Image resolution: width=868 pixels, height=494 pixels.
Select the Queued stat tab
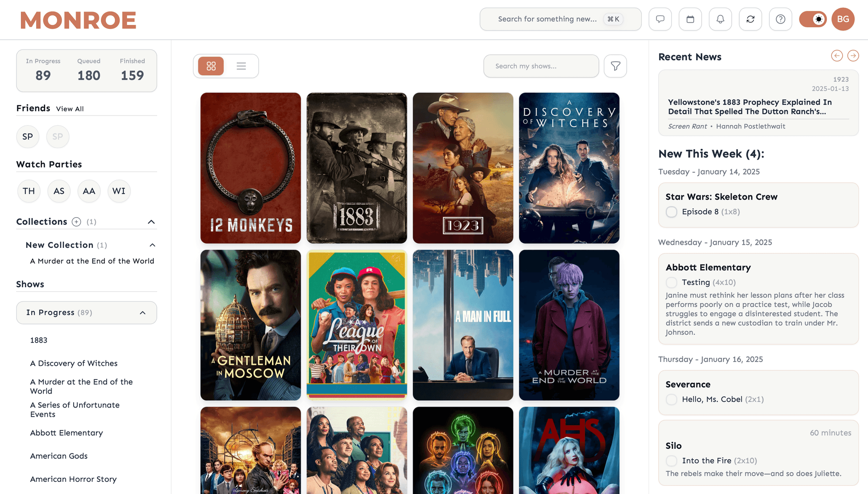pyautogui.click(x=89, y=71)
